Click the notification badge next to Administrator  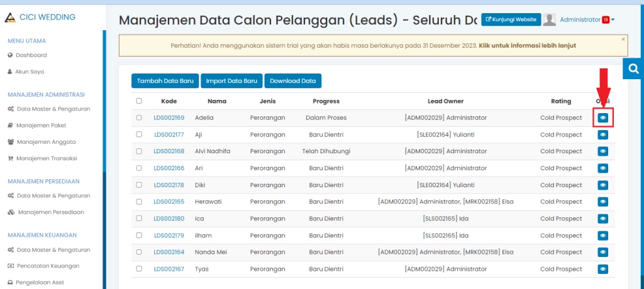click(605, 19)
